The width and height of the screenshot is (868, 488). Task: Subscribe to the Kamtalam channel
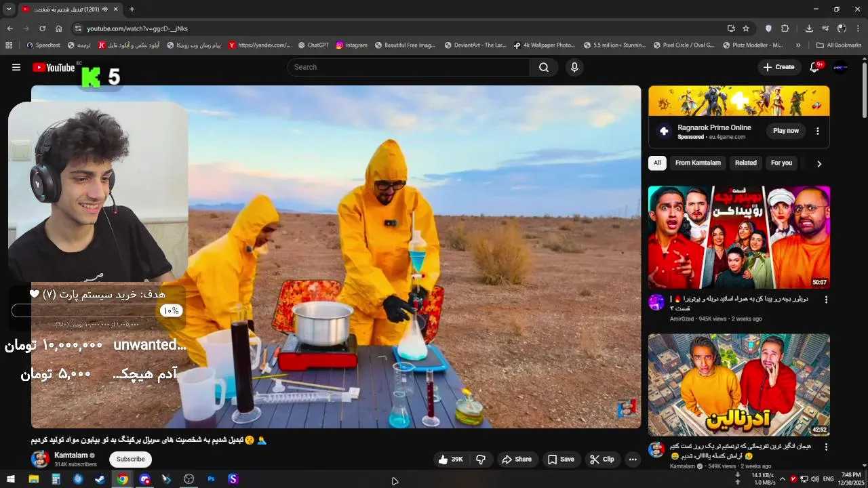coord(130,459)
